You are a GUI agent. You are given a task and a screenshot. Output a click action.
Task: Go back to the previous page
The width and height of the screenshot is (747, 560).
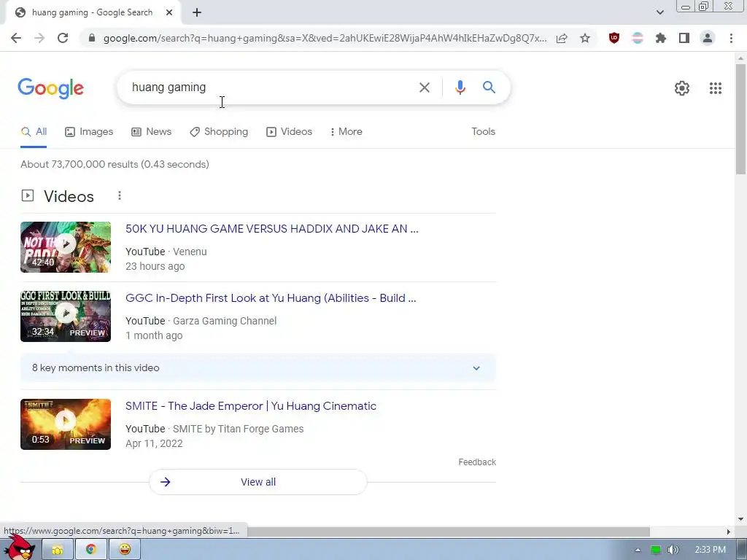(x=16, y=38)
